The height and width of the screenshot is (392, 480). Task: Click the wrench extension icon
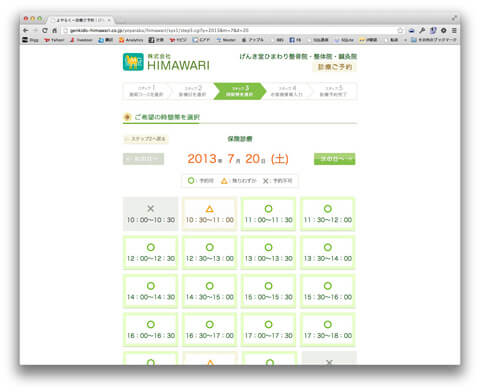[x=422, y=30]
